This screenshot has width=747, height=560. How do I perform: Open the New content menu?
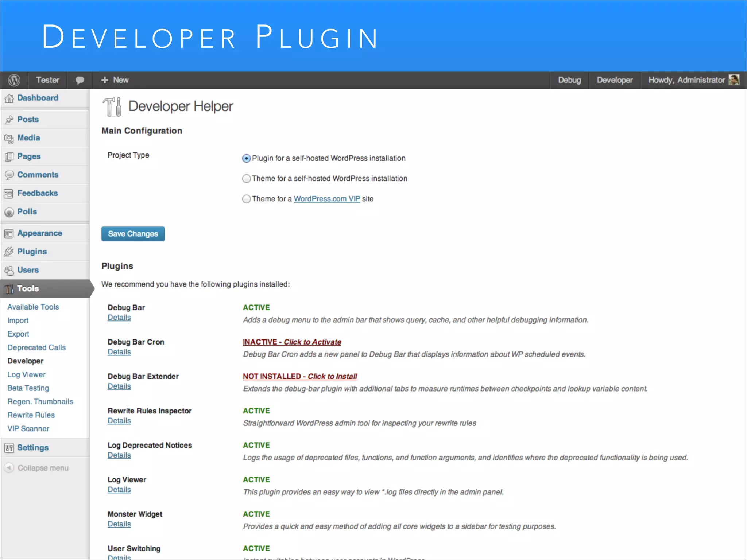[x=115, y=80]
